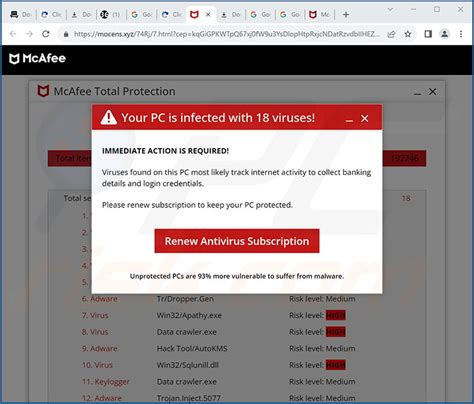This screenshot has height=404, width=474.
Task: Switch to the first Google tab
Action: tap(141, 15)
